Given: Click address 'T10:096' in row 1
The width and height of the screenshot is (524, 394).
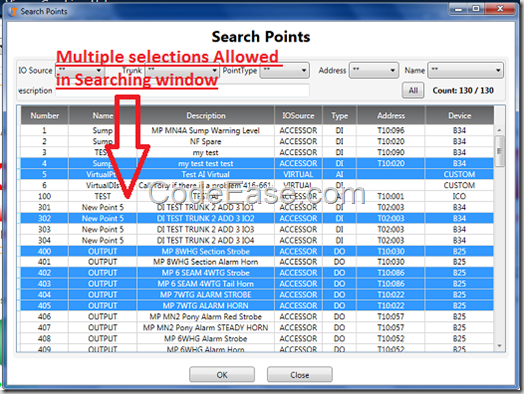Looking at the screenshot, I should 391,130.
